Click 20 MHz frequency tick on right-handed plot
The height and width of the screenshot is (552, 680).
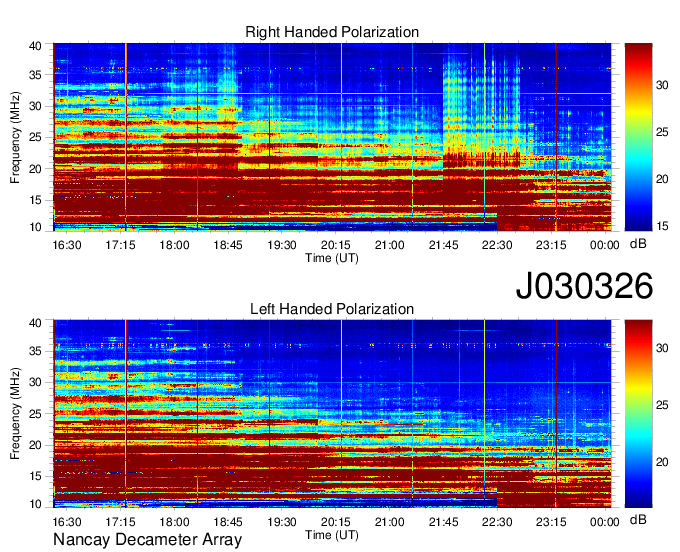pos(35,169)
